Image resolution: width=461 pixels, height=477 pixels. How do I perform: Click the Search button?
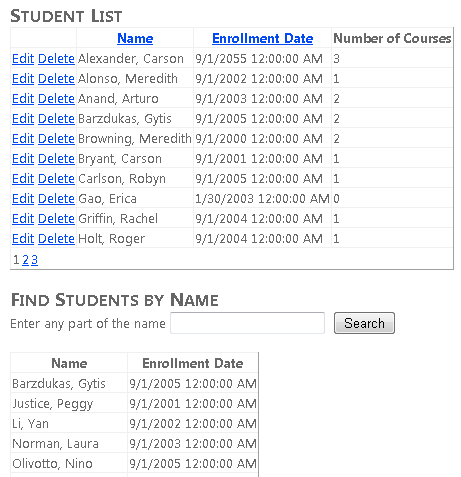[x=364, y=323]
